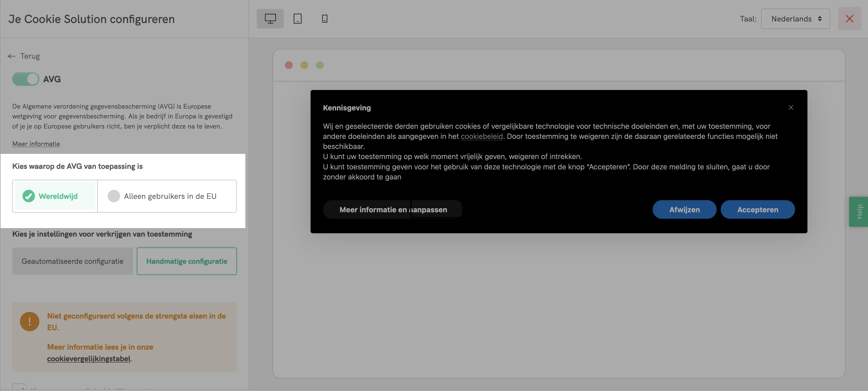
Task: Switch to Handmatige configuratie tab
Action: click(x=187, y=261)
